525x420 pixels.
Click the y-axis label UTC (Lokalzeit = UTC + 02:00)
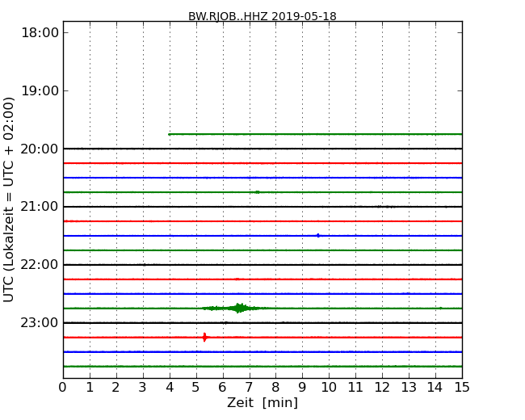[9, 199]
